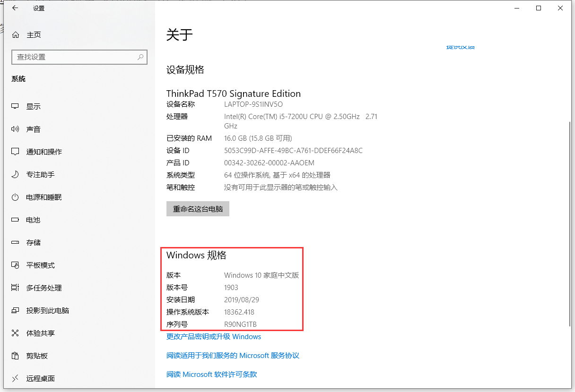Click the Power and sleep icon
The image size is (575, 392).
pyautogui.click(x=16, y=197)
